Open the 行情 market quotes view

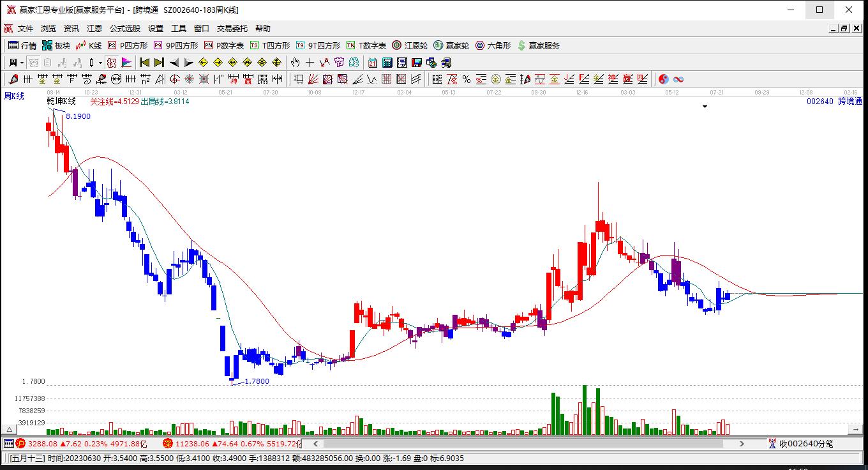pos(22,45)
